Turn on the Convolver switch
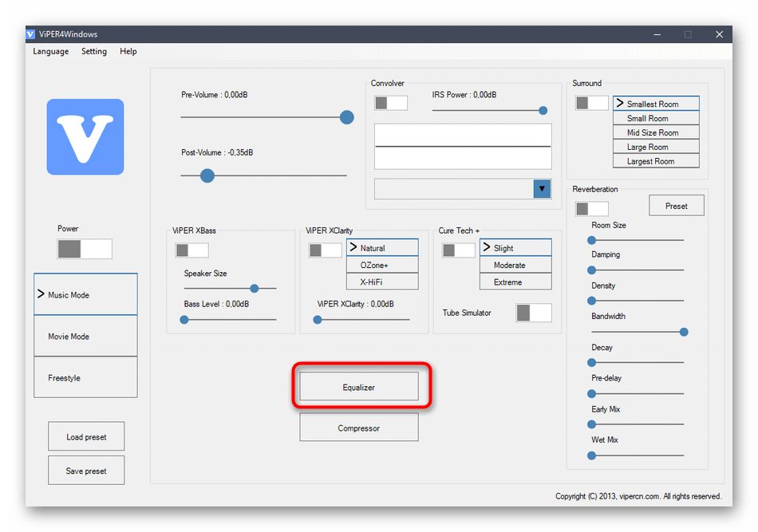Image resolution: width=758 pixels, height=532 pixels. click(x=391, y=103)
